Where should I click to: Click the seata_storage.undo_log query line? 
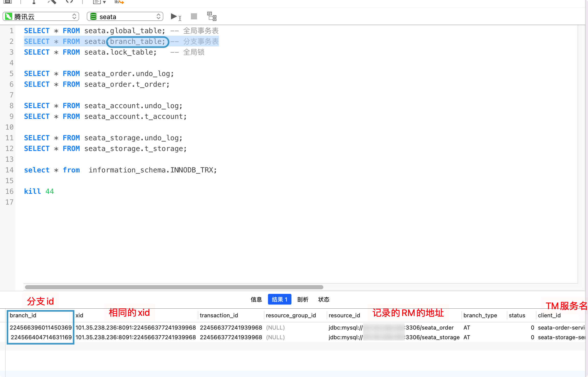point(103,138)
